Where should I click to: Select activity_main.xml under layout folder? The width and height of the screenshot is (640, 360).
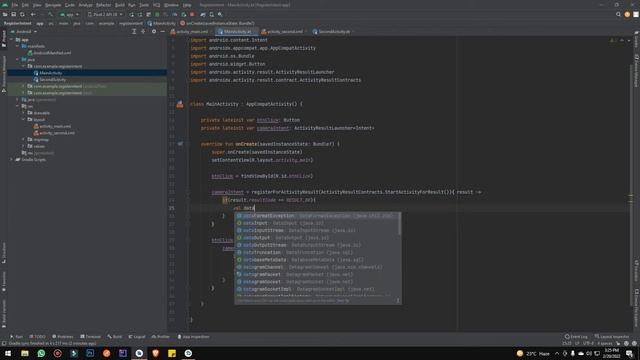(55, 126)
